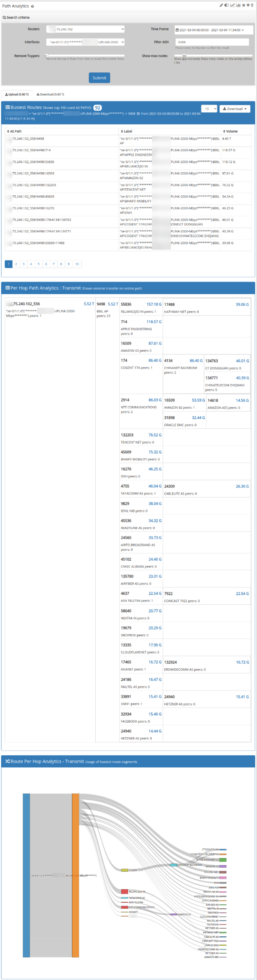Viewport: 257px width, 980px height.
Task: Click the X remove icon in header
Action: (x=243, y=5)
